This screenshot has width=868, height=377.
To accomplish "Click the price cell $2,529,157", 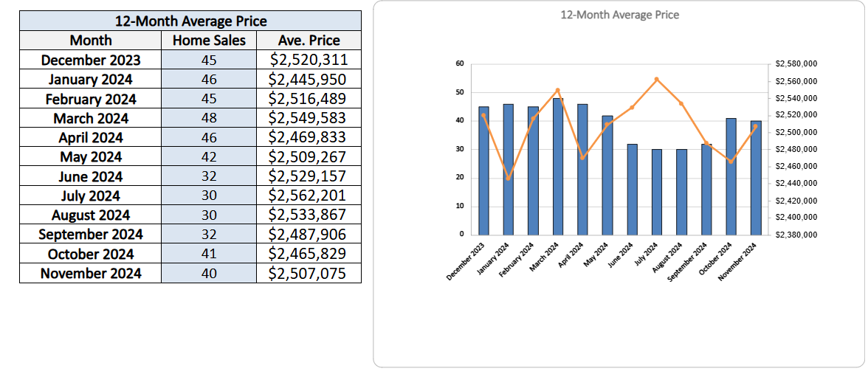I will (x=309, y=176).
